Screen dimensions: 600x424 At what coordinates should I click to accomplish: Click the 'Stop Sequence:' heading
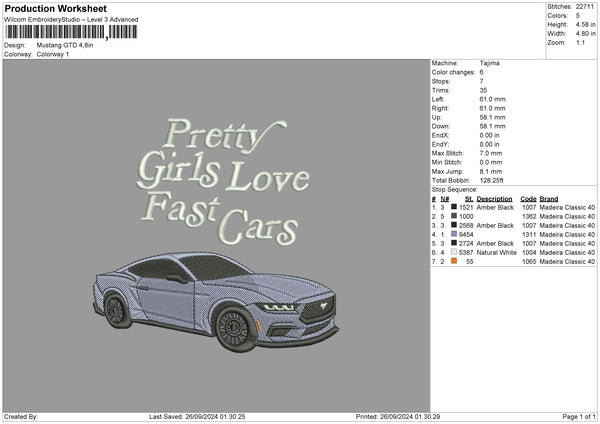[455, 190]
